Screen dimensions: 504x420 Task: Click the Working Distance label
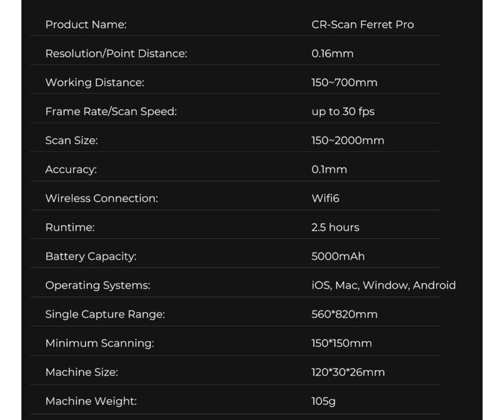click(x=94, y=82)
